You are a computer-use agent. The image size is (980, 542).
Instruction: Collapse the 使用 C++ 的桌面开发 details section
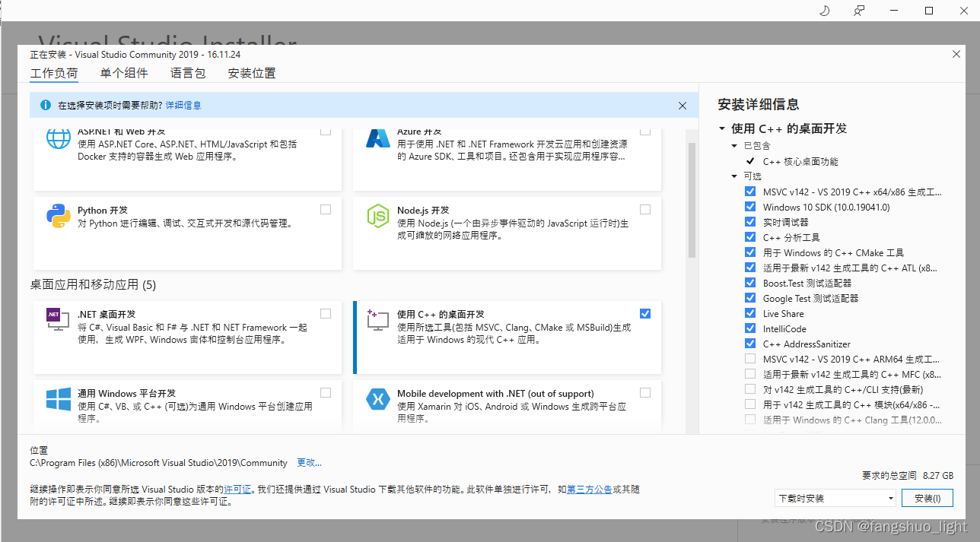point(722,128)
